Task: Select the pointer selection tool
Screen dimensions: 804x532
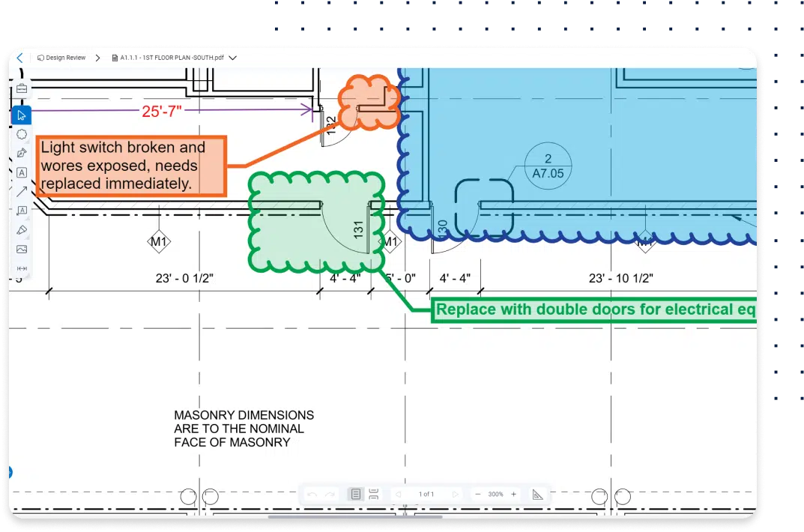Action: click(22, 115)
